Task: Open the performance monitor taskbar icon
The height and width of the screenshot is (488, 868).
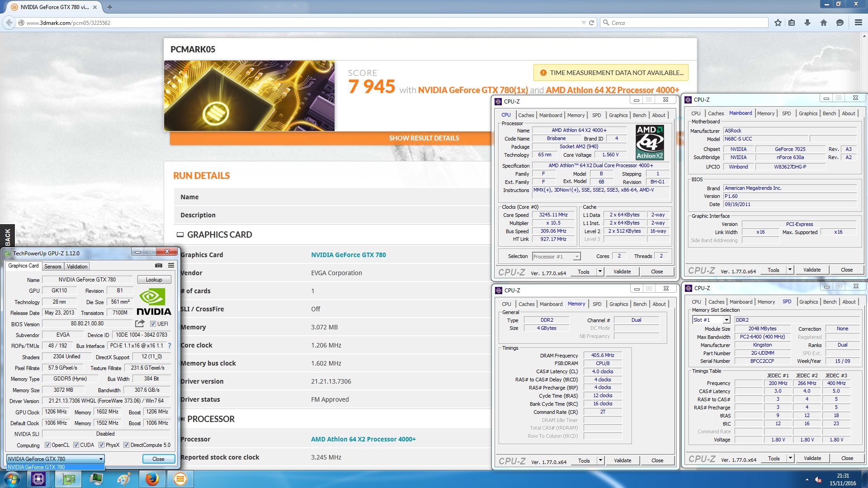Action: pos(96,479)
